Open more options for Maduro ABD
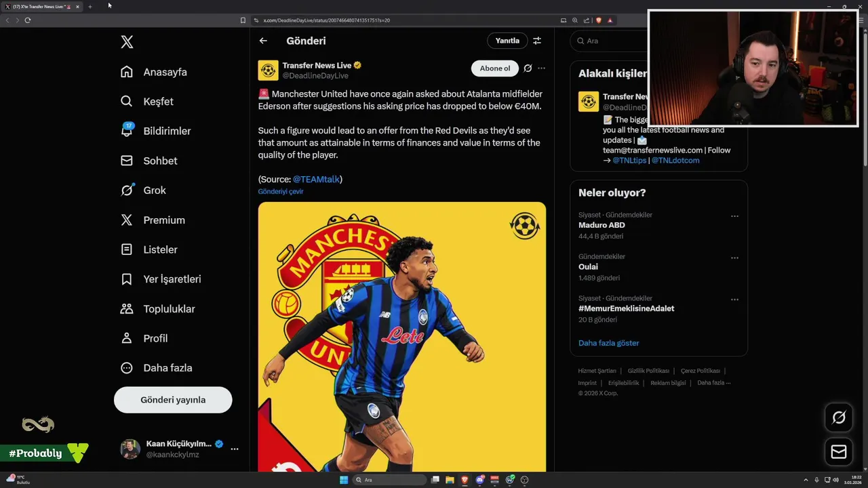Screen dimensions: 868x488 [x=734, y=216]
